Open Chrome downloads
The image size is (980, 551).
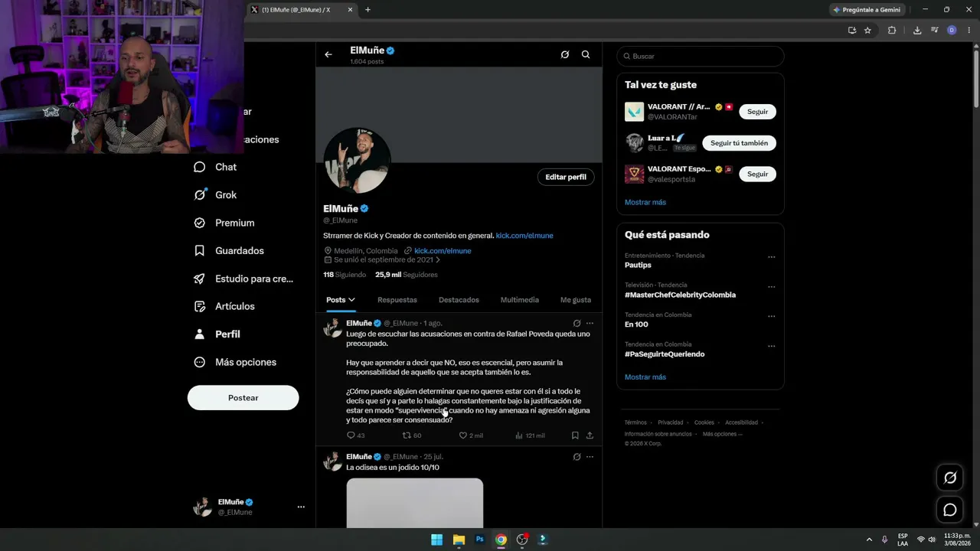point(917,31)
